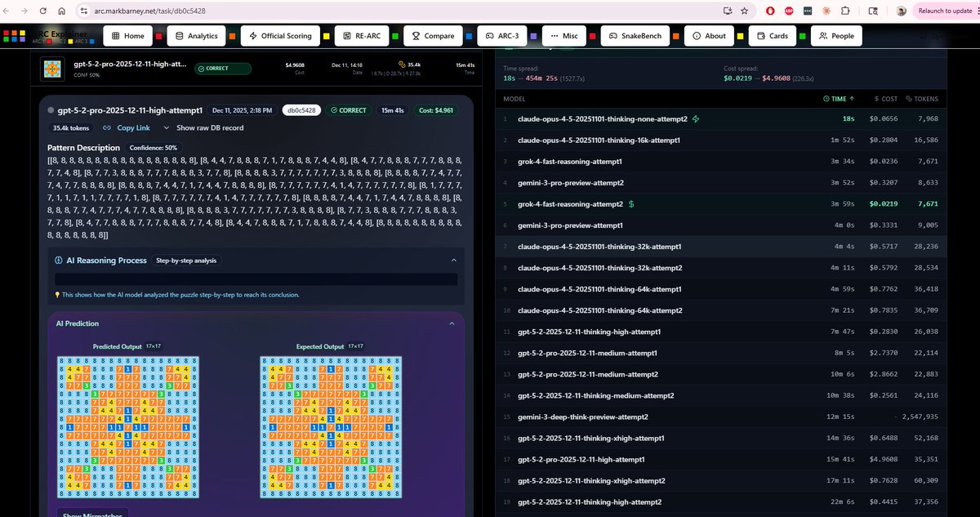980x517 pixels.
Task: Sort table by the COST column header
Action: tap(888, 98)
